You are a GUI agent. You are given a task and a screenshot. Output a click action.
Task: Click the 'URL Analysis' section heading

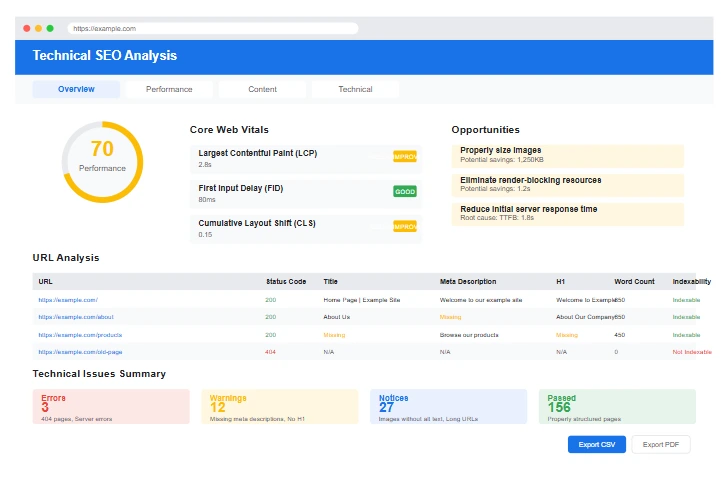[66, 258]
